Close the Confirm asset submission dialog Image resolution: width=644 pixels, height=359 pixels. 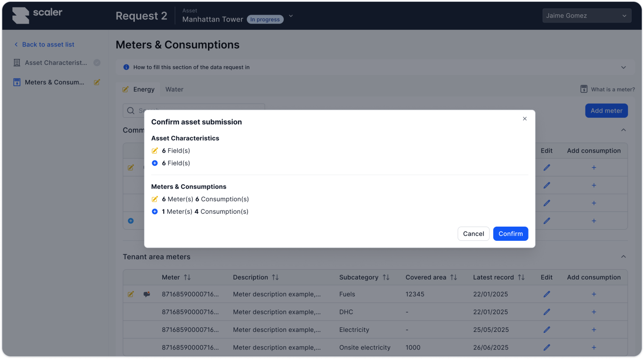point(524,119)
